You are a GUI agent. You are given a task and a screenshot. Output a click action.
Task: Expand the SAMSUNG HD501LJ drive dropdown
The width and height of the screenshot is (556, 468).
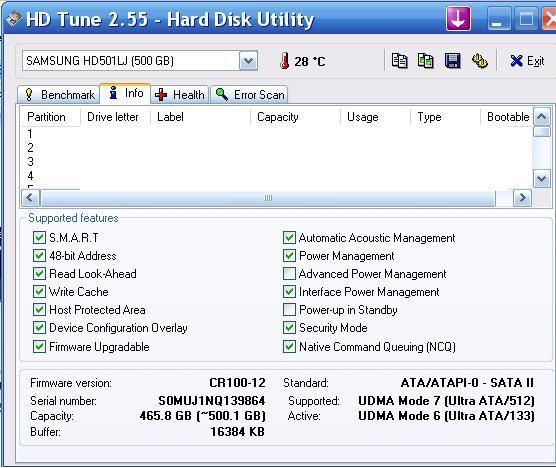(x=248, y=61)
